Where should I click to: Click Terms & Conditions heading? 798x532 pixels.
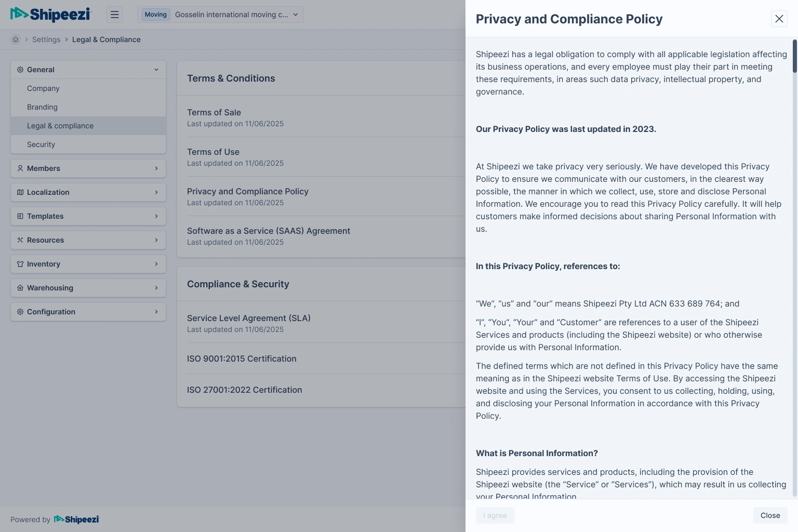pos(231,78)
